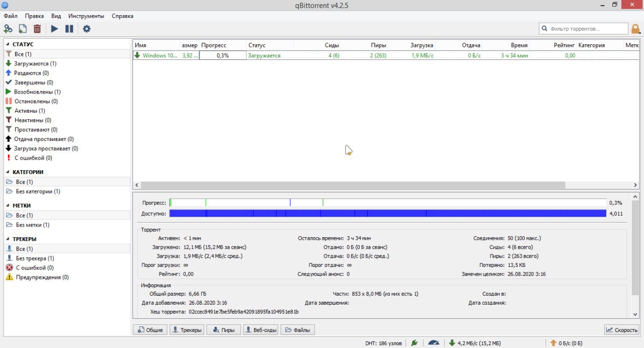This screenshot has width=644, height=348.
Task: Click the status bar download speed indicator
Action: point(474,343)
